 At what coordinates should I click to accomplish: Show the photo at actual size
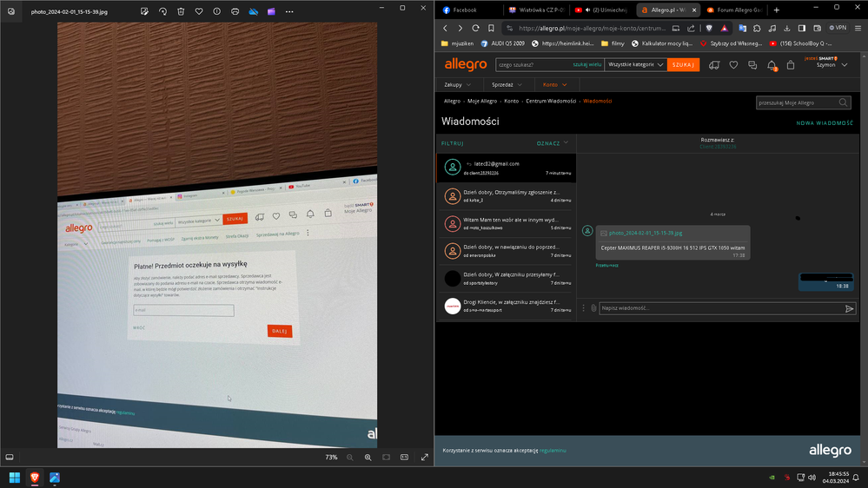tap(405, 457)
